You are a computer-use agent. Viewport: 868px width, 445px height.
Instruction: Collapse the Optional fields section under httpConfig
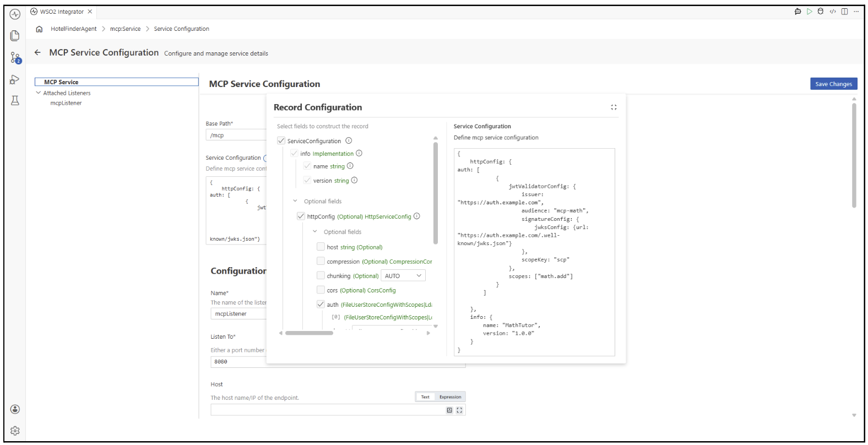pyautogui.click(x=315, y=232)
